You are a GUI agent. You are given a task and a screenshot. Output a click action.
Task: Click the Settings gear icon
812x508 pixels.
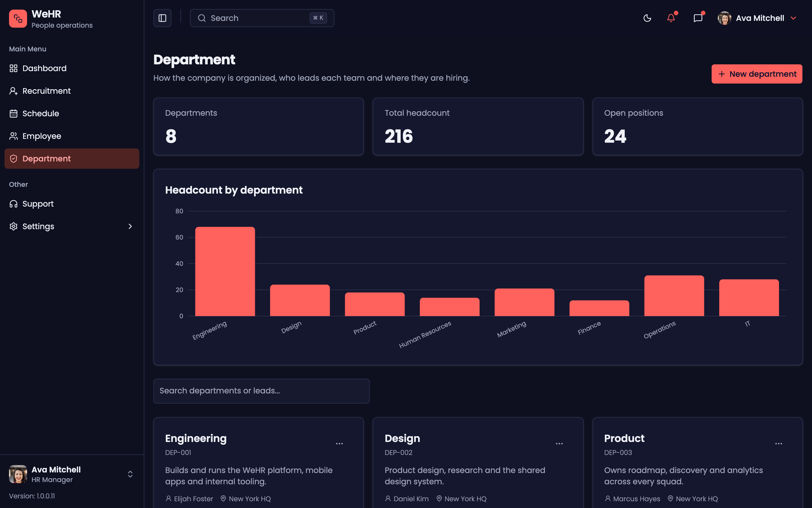click(x=14, y=226)
